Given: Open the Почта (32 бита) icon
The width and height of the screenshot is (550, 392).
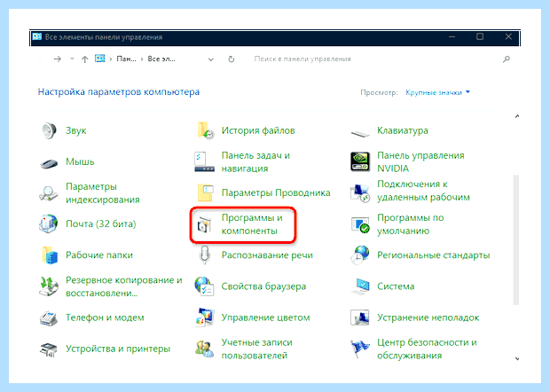Looking at the screenshot, I should (49, 223).
